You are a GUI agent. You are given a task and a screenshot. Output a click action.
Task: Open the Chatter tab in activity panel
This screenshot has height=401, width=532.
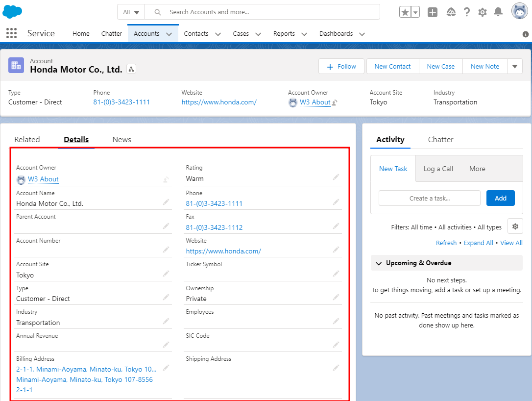coord(440,140)
